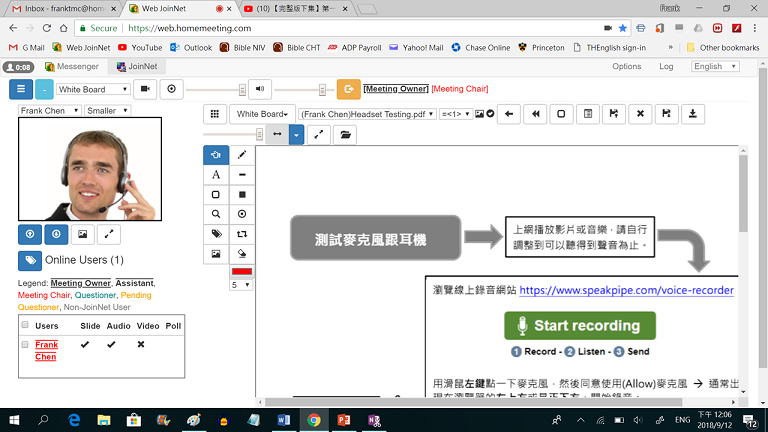Click the open folder icon

[346, 134]
